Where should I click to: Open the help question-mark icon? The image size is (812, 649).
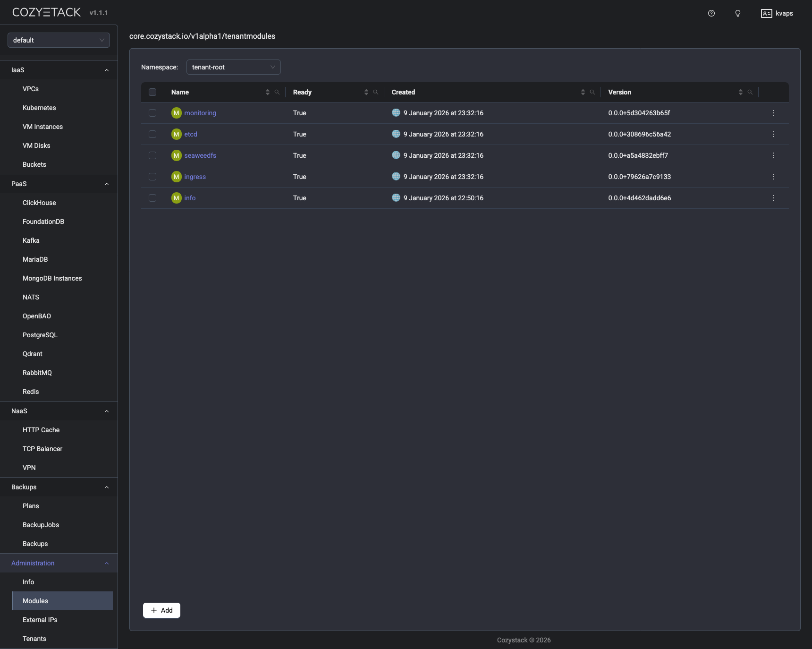point(711,13)
